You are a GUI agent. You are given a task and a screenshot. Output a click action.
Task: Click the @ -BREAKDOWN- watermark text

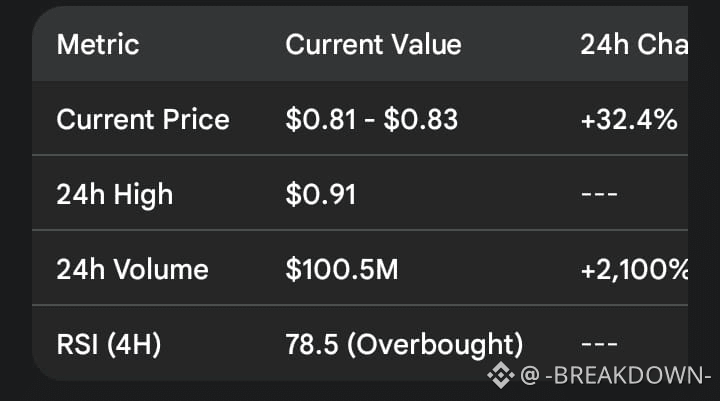click(616, 375)
